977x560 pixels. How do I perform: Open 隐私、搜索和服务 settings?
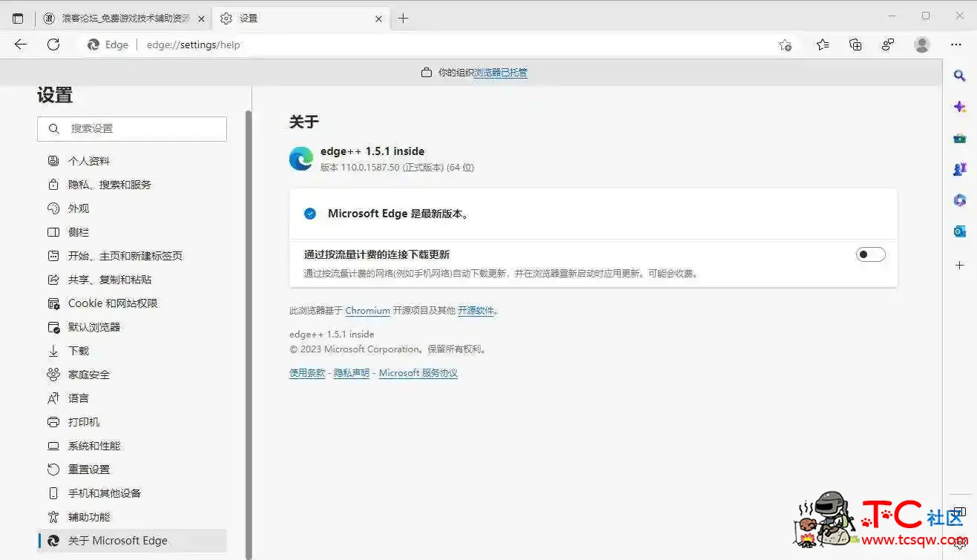[x=132, y=185]
